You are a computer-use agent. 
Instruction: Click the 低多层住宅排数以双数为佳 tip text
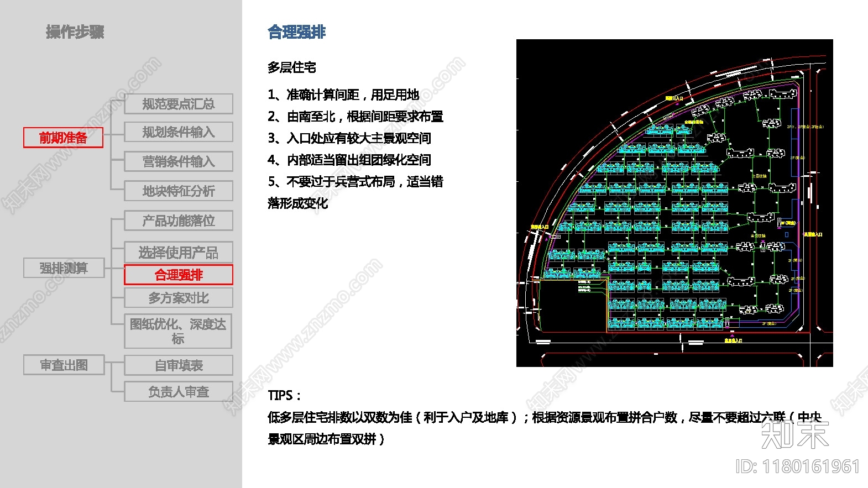340,417
